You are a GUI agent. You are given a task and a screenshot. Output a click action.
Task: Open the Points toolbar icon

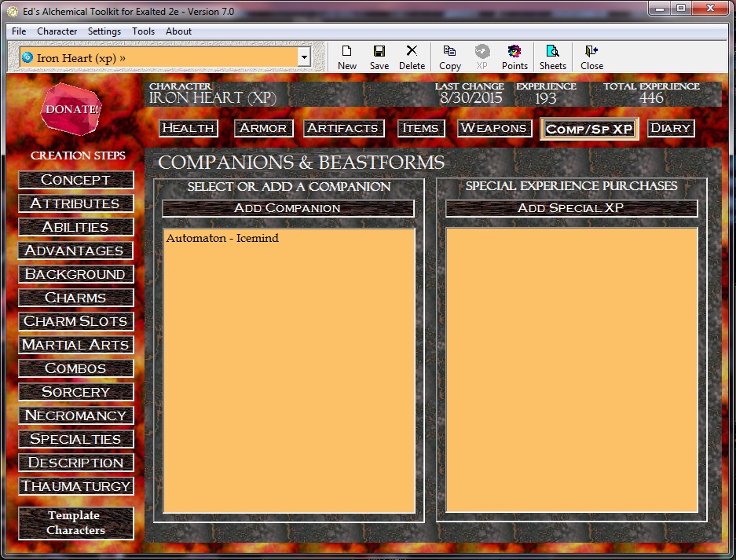[514, 57]
